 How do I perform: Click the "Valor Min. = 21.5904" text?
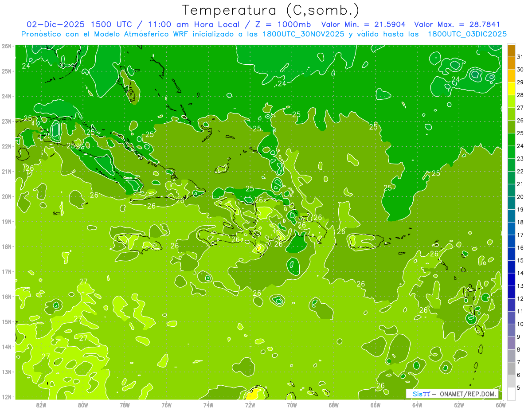click(x=364, y=24)
